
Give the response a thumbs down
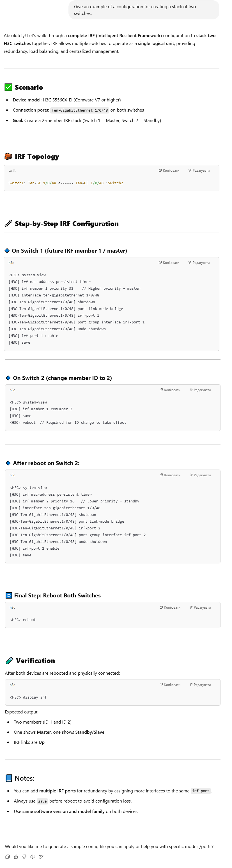[x=24, y=856]
